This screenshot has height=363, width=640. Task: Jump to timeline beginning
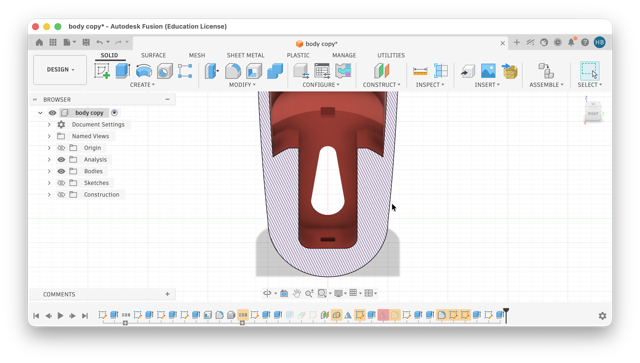36,316
